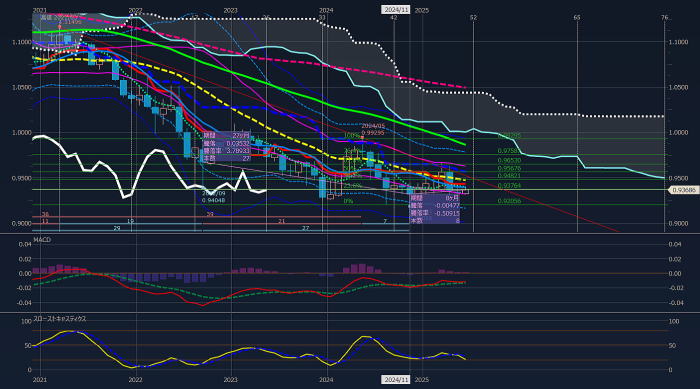Click the 0.9000 tick on left price axis

[22, 223]
